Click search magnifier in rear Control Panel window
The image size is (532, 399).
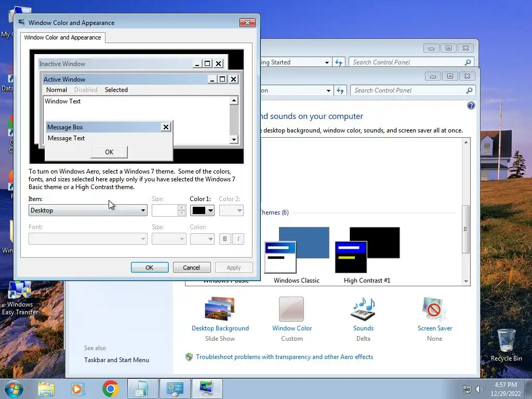468,62
